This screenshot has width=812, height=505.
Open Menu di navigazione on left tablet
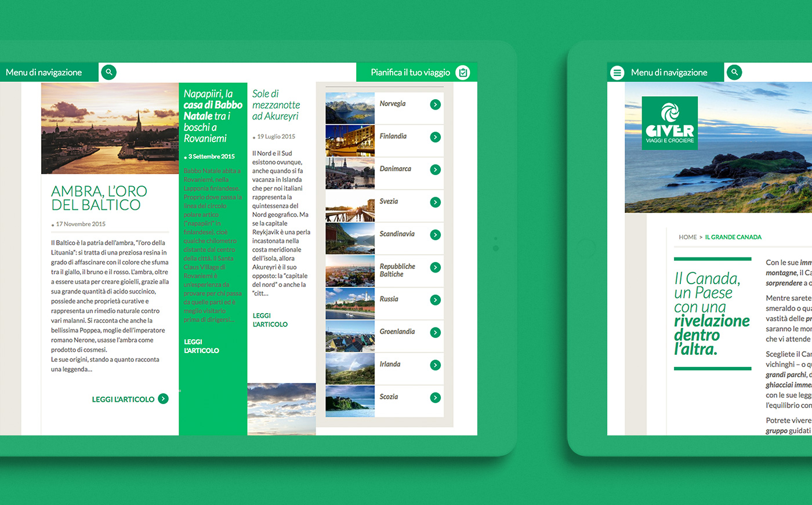44,72
